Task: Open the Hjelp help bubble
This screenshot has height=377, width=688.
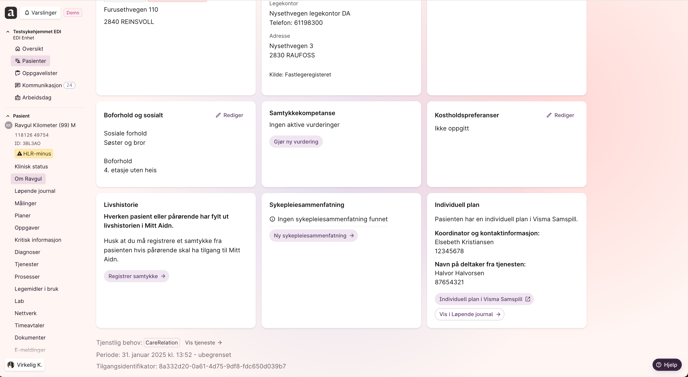Action: [x=666, y=365]
